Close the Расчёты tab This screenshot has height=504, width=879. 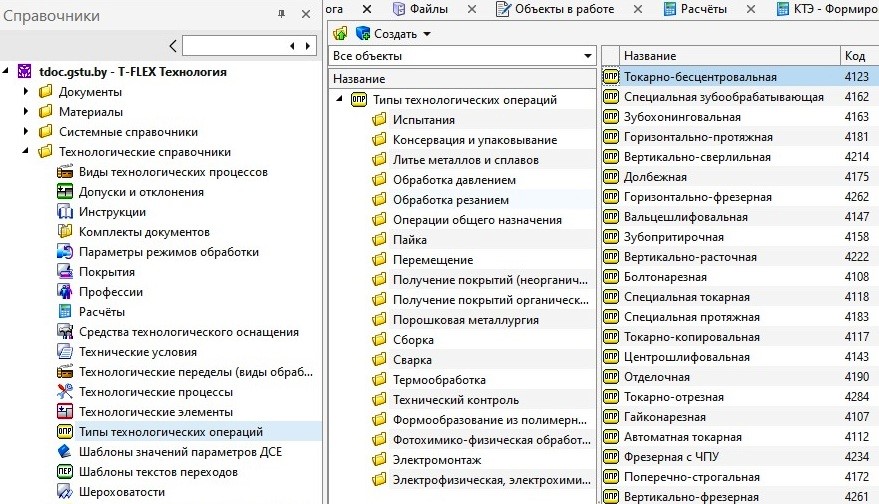(x=751, y=9)
